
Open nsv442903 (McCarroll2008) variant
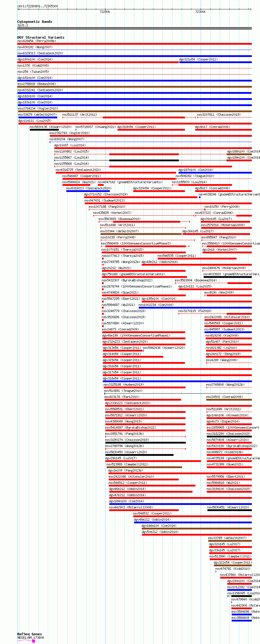click(x=131, y=508)
